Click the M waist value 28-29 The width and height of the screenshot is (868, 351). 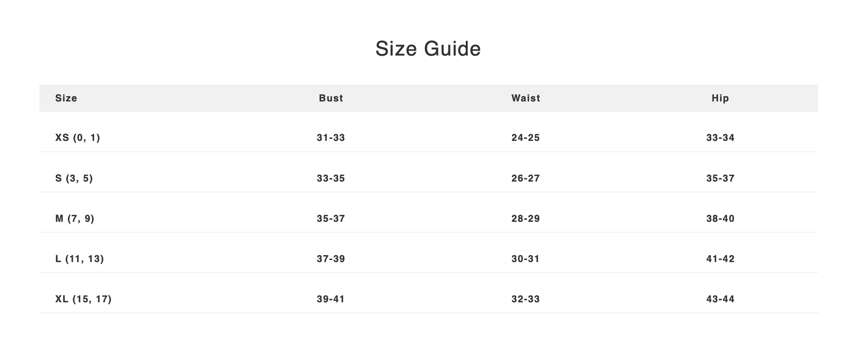click(x=526, y=219)
